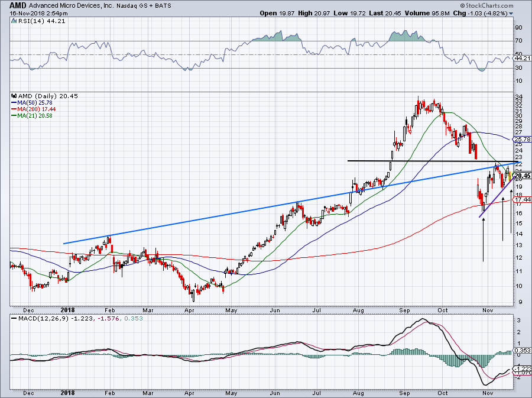
Task: Click the 25.78 MA(50) tag on price axis
Action: 522,139
